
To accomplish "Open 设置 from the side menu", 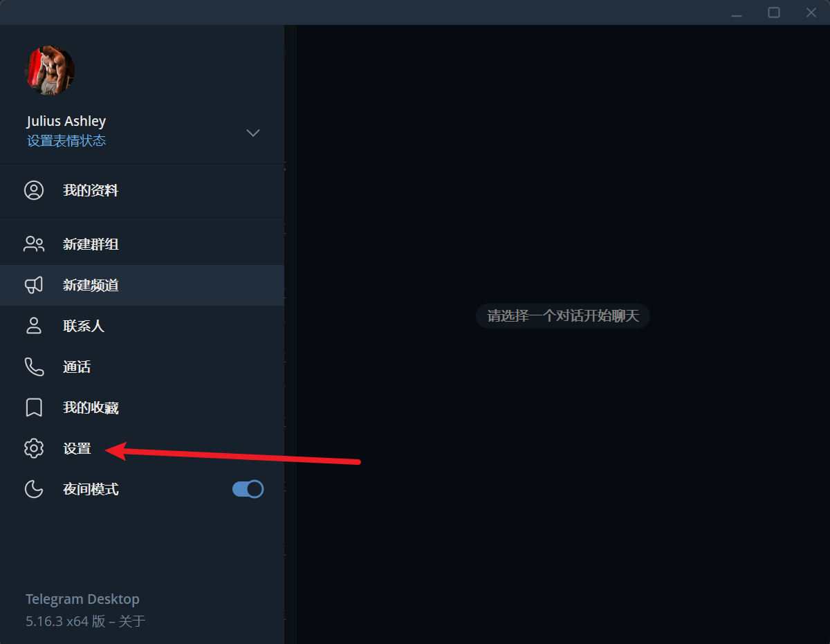I will point(142,448).
